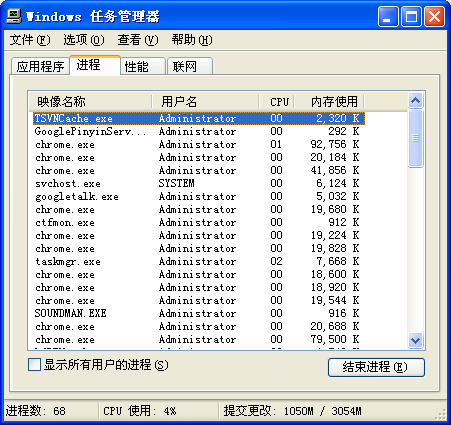The width and height of the screenshot is (451, 425).
Task: Select chrome.exe using 41,856 K
Action: point(199,170)
